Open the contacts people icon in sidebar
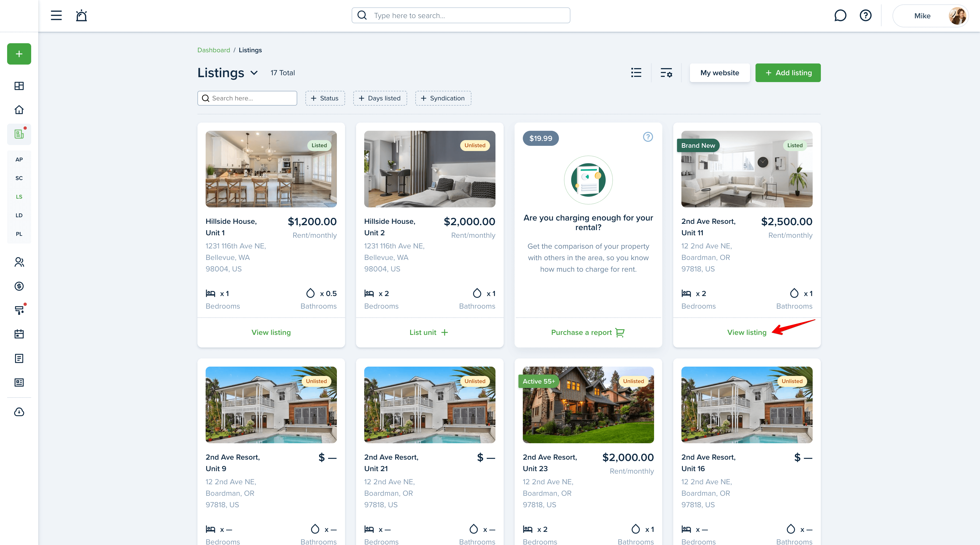The image size is (980, 545). [19, 262]
